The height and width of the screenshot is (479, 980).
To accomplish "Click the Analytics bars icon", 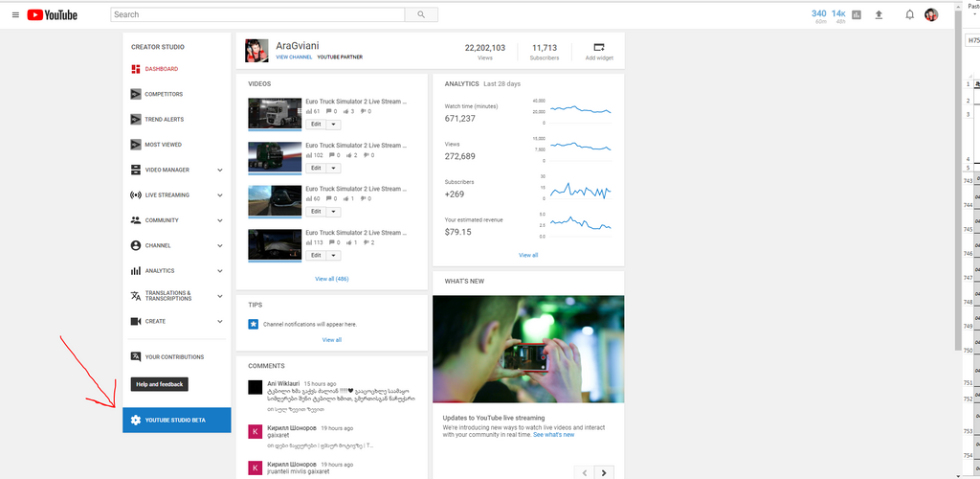I will (136, 271).
